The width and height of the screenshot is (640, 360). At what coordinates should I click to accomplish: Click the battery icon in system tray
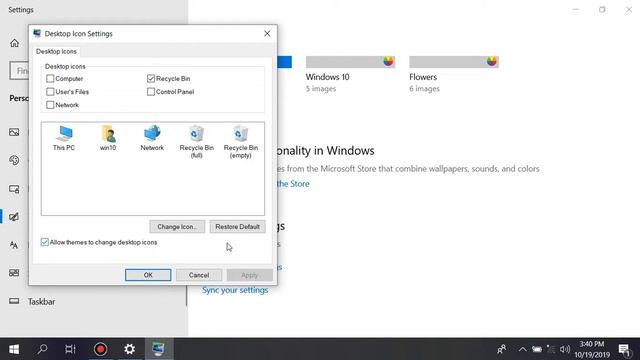coord(537,349)
